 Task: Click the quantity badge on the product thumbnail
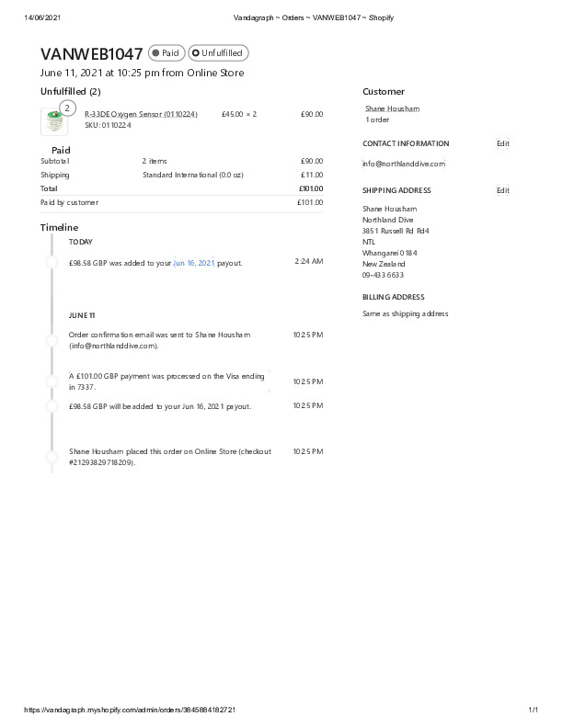click(67, 108)
